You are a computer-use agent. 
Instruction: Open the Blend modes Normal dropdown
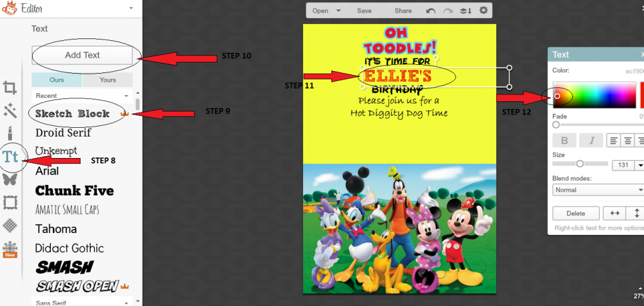point(598,190)
